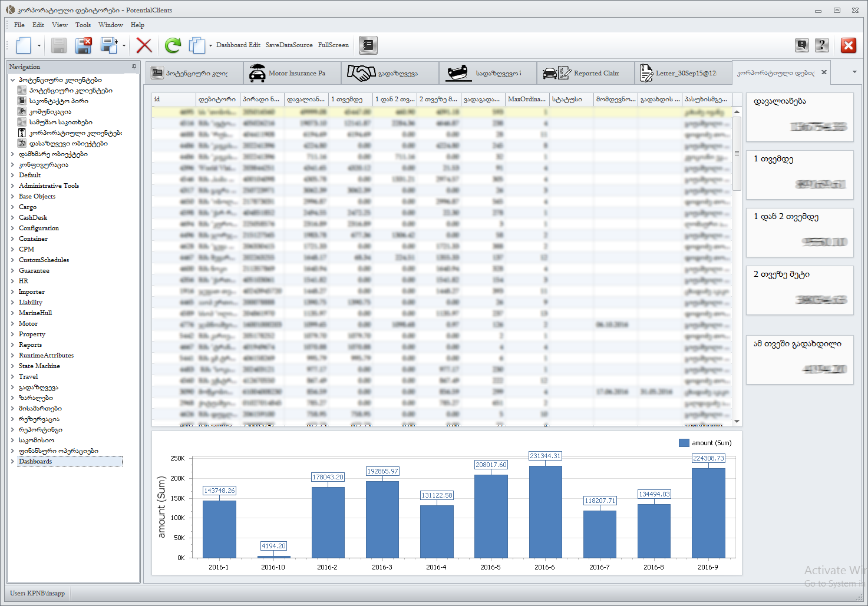Expand the Dashboards node arrow

pyautogui.click(x=13, y=461)
